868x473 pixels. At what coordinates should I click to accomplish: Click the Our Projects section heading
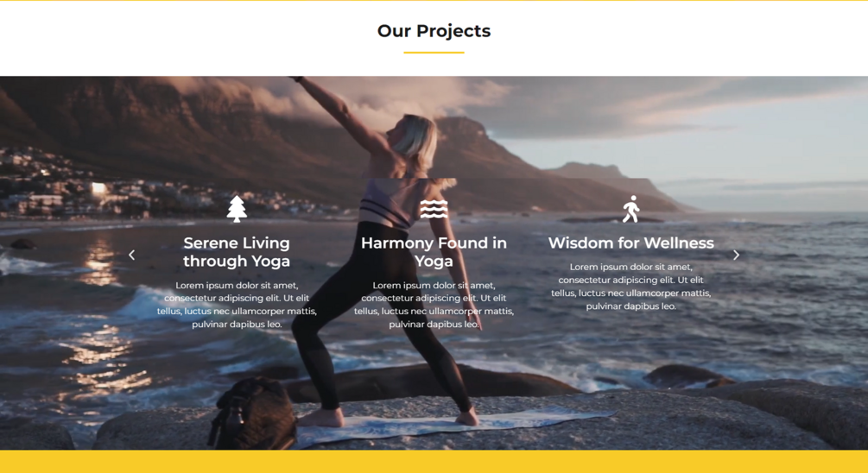pos(434,31)
